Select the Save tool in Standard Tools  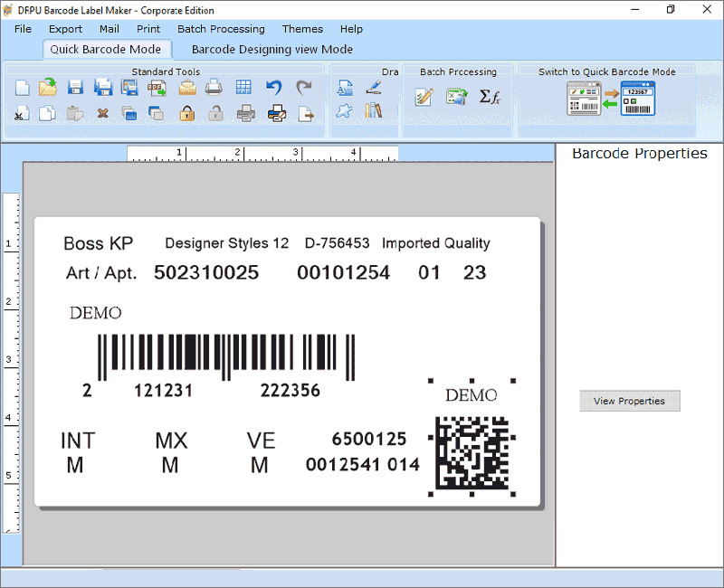75,87
